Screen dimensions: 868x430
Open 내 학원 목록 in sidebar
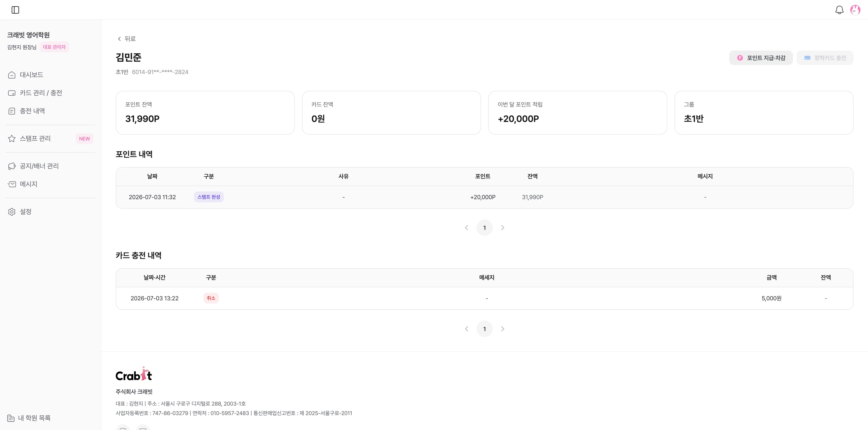click(x=29, y=418)
